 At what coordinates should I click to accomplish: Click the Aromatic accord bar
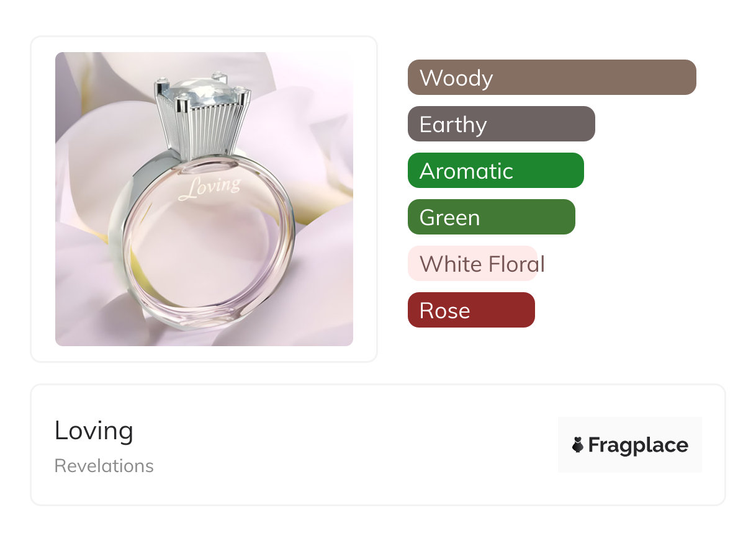coord(495,171)
